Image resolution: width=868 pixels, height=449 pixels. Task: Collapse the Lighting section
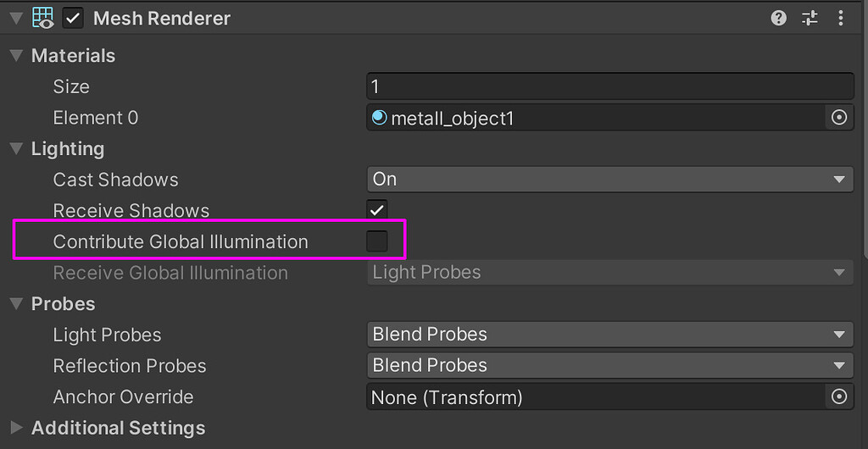15,149
